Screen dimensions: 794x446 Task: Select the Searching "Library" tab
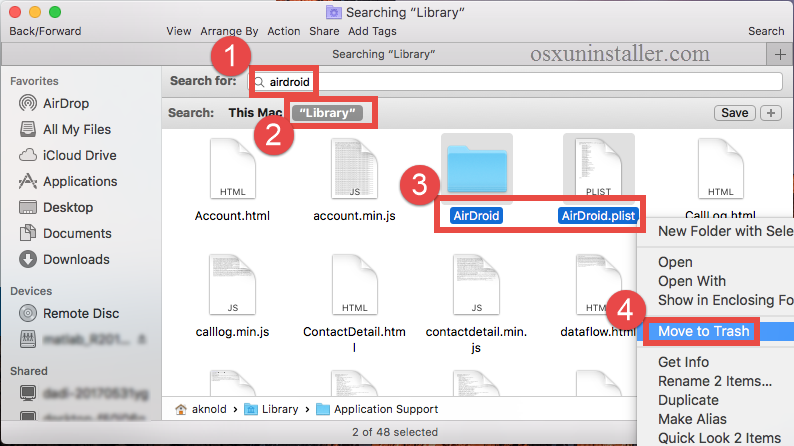384,54
